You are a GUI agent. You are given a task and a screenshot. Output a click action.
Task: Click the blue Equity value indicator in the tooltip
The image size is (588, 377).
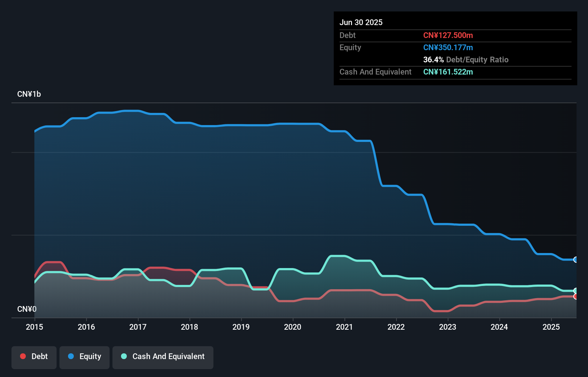448,47
